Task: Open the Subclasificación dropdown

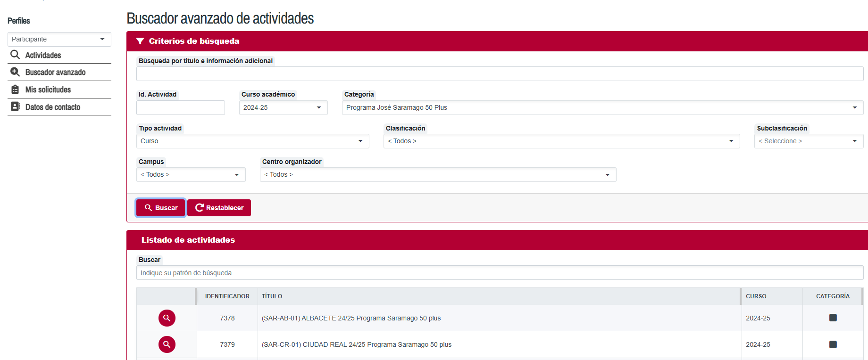Action: 809,141
